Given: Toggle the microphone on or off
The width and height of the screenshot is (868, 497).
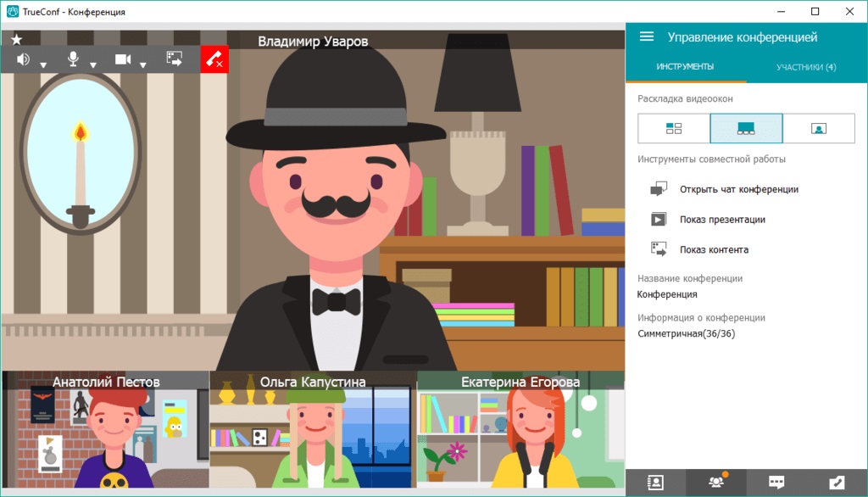Looking at the screenshot, I should pos(73,59).
